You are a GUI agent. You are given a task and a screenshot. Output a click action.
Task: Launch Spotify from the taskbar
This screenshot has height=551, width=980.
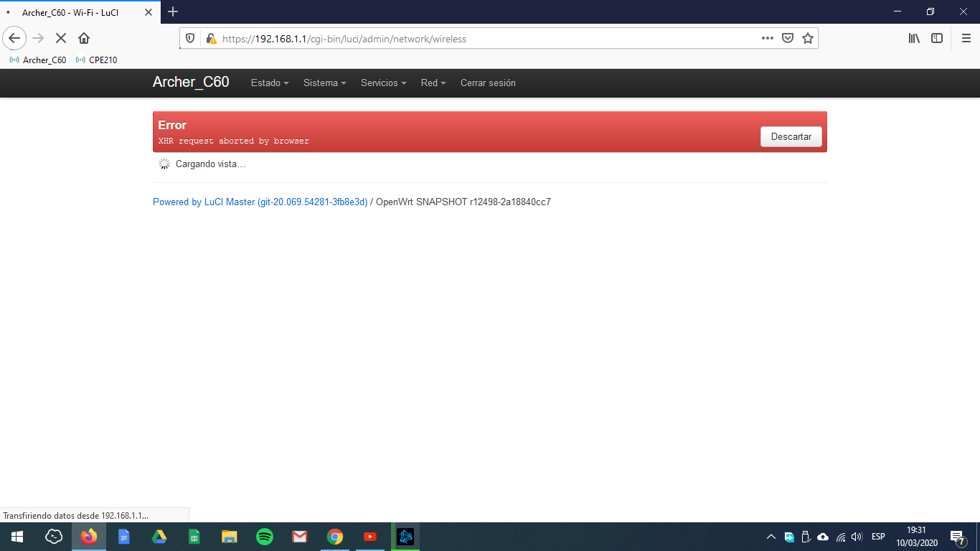(x=265, y=537)
